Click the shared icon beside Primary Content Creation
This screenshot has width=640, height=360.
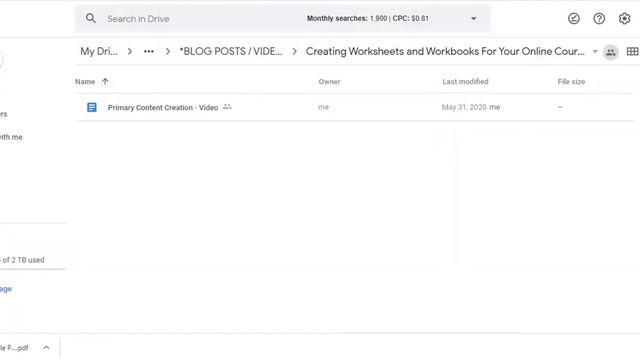pos(227,107)
